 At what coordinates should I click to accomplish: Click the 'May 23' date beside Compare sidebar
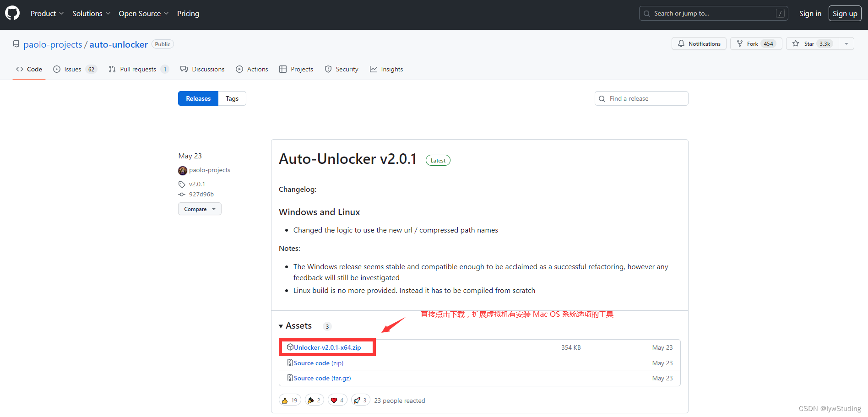point(190,156)
